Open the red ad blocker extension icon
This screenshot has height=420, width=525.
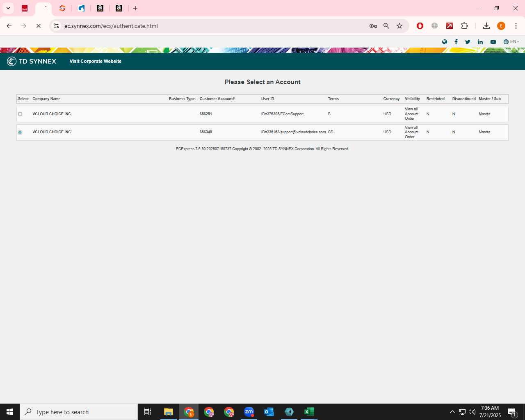(x=420, y=26)
